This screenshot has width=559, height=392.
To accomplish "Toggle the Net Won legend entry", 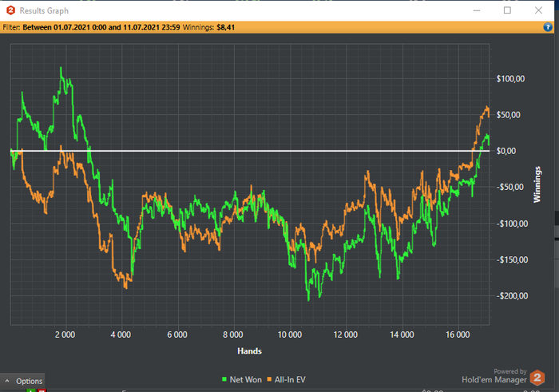I will (242, 379).
